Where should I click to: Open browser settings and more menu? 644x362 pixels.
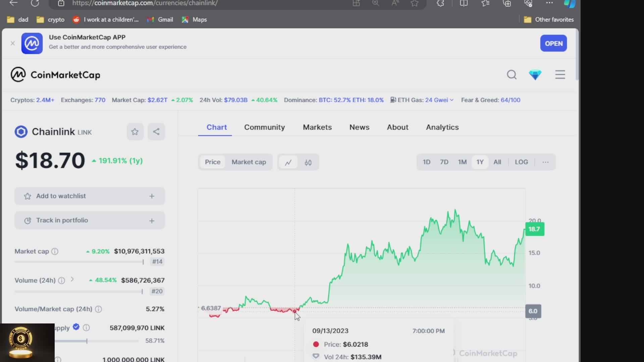(549, 3)
